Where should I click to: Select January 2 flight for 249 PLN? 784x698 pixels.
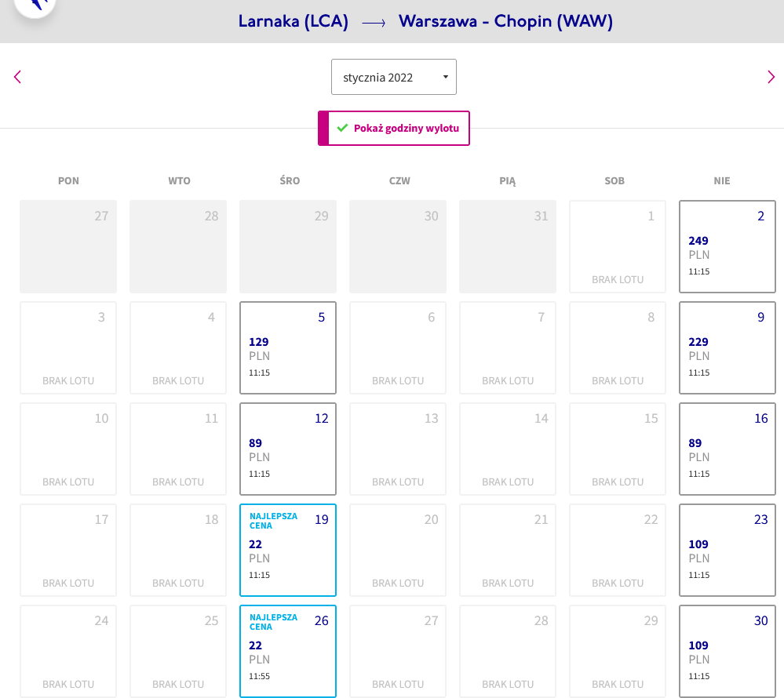[x=727, y=247]
